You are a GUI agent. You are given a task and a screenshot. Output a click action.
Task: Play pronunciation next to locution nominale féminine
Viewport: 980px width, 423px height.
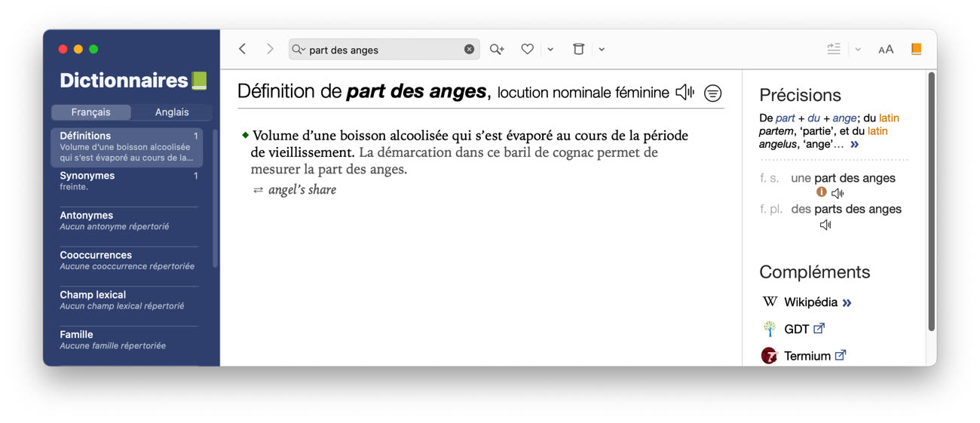pos(684,93)
